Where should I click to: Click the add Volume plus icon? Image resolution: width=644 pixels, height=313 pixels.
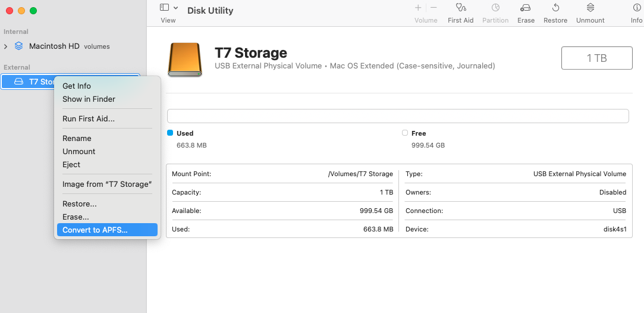(418, 7)
